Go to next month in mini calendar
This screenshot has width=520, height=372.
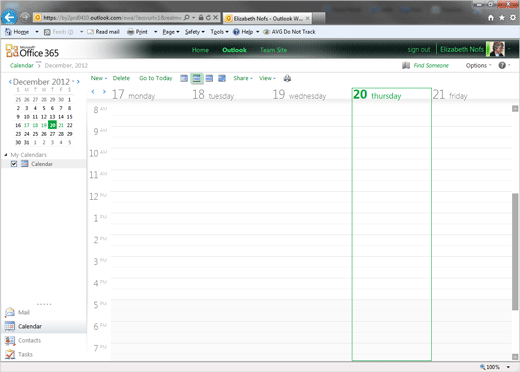point(78,82)
